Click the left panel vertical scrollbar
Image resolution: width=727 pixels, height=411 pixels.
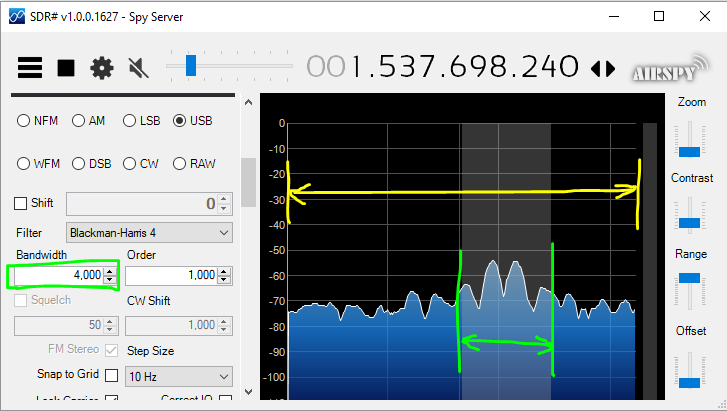[249, 180]
